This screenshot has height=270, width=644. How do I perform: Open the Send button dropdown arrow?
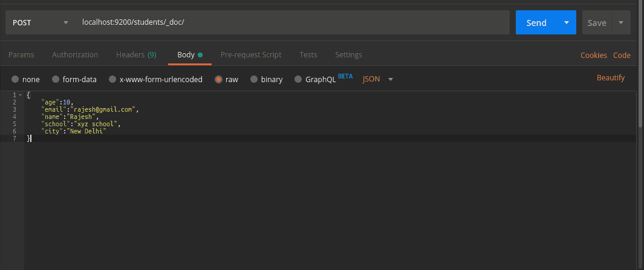(566, 23)
